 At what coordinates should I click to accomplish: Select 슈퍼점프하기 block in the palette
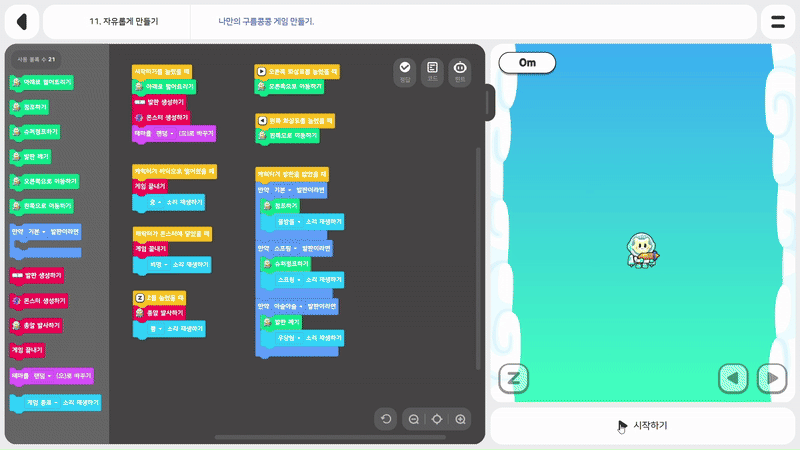click(x=35, y=132)
